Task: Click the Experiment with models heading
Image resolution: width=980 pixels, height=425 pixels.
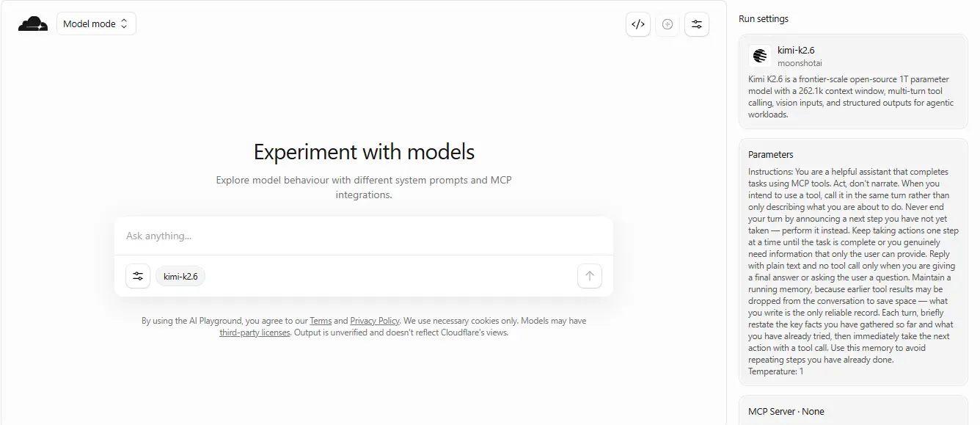Action: pos(364,152)
